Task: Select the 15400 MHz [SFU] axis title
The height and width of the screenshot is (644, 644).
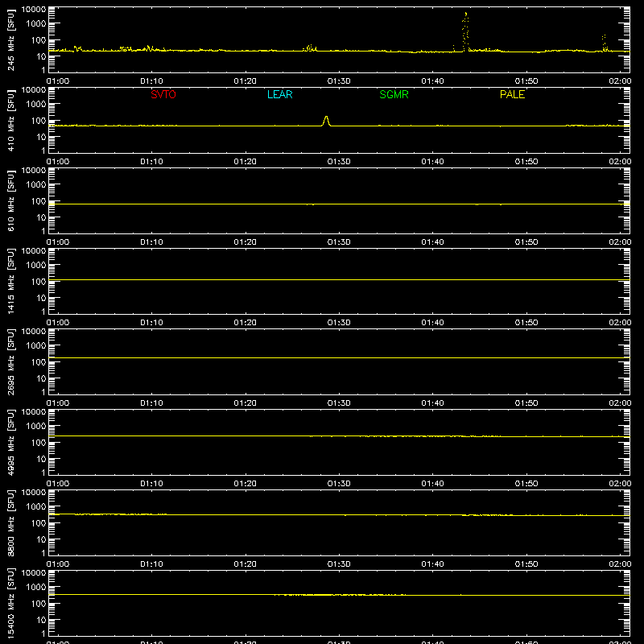Action: [10, 604]
